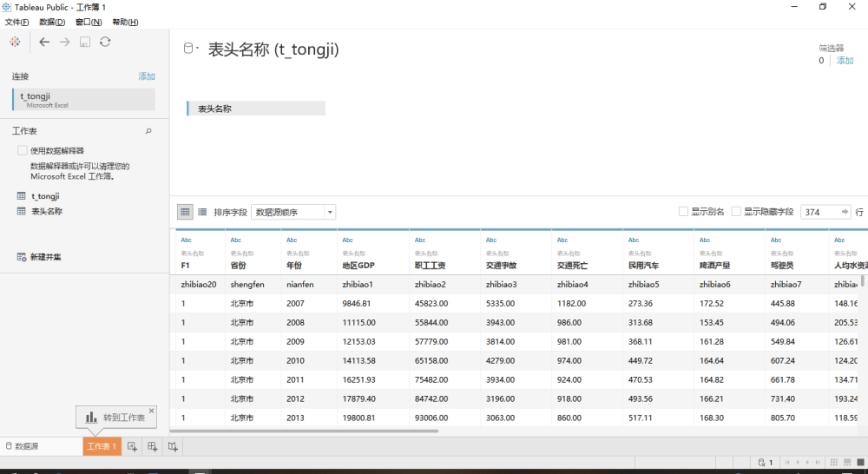
Task: Save workbook with the disk icon
Action: 85,42
